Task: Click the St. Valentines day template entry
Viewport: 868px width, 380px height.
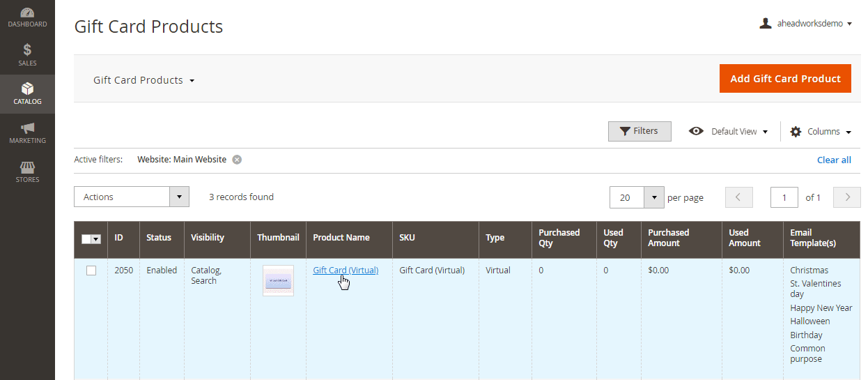Action: [x=816, y=289]
